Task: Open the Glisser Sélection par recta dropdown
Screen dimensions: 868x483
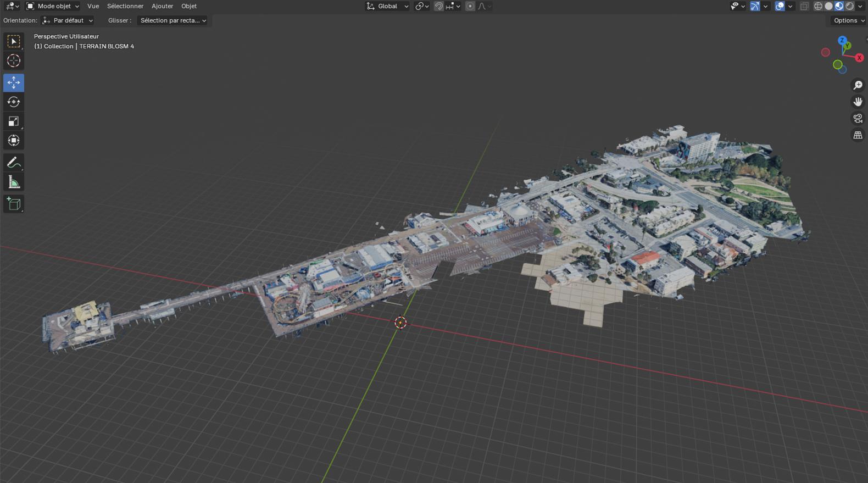Action: pos(173,20)
